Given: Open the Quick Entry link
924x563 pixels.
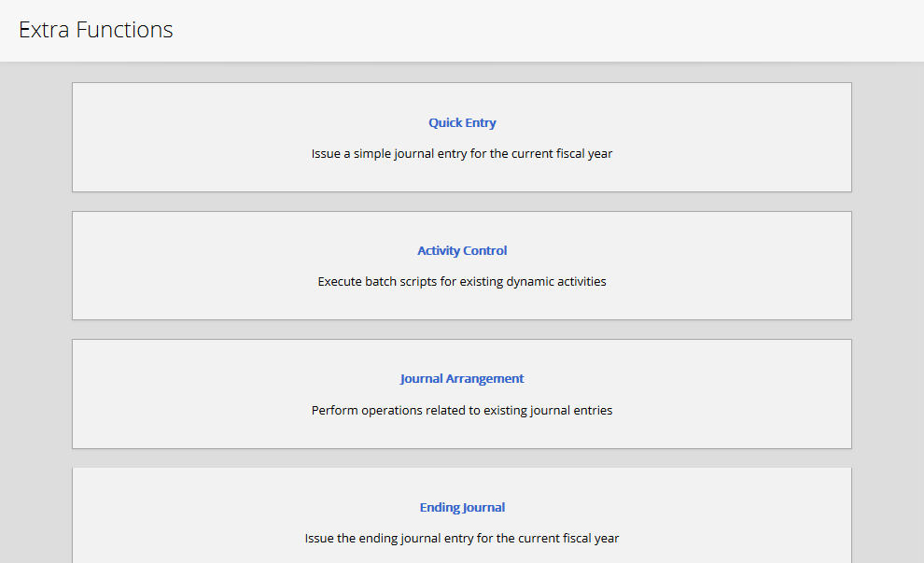Looking at the screenshot, I should tap(462, 122).
